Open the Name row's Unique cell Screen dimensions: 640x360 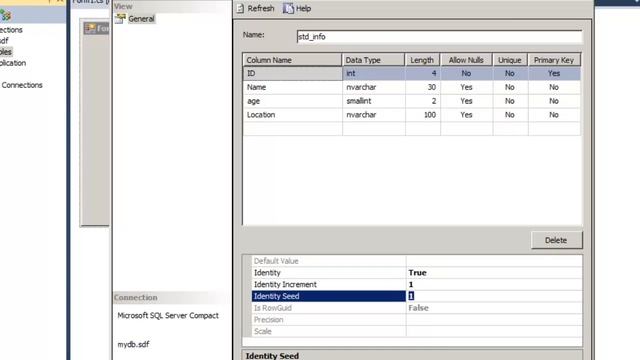click(x=510, y=87)
